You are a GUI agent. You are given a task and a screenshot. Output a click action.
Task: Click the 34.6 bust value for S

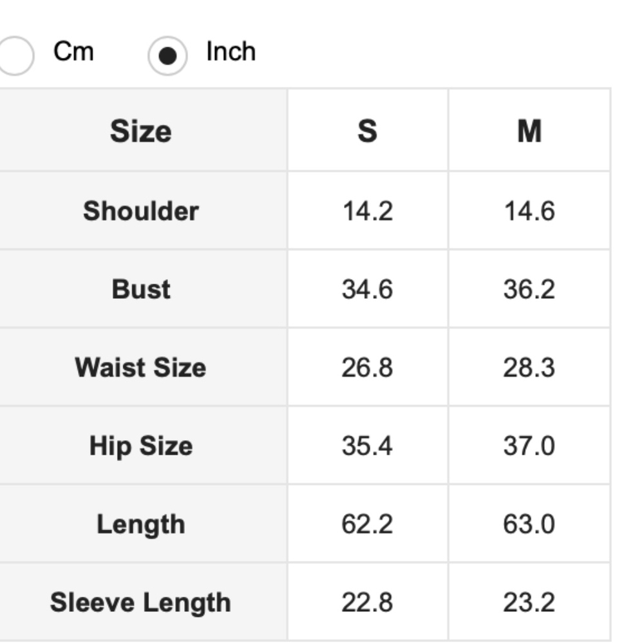point(367,289)
